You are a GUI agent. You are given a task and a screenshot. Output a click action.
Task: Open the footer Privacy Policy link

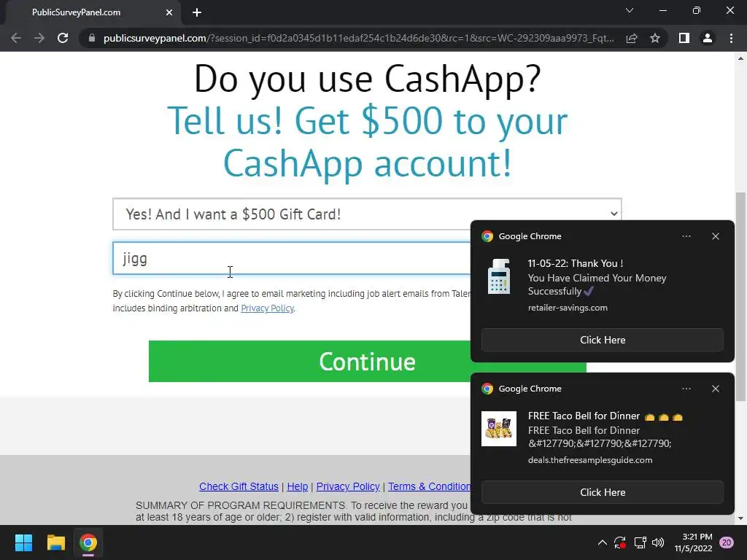coord(348,486)
